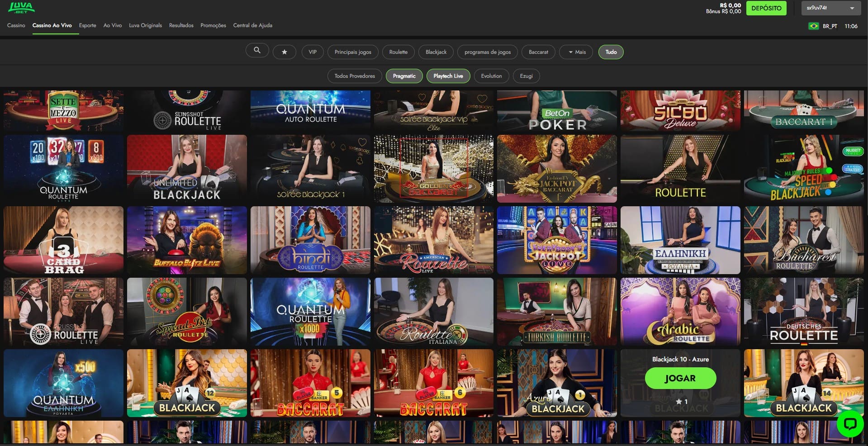The width and height of the screenshot is (868, 446).
Task: Open the 3 Card Brag game
Action: [x=63, y=240]
